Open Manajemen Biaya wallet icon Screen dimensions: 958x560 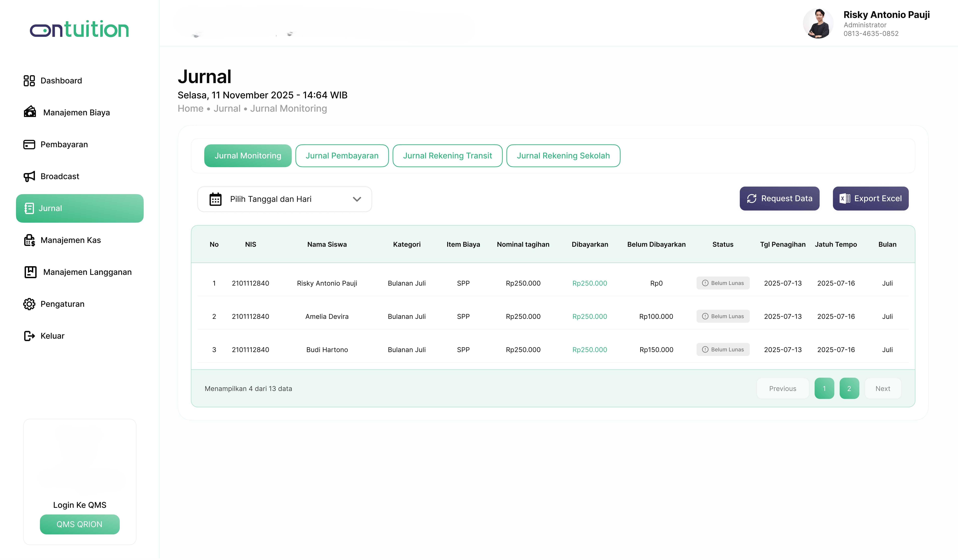(x=30, y=112)
